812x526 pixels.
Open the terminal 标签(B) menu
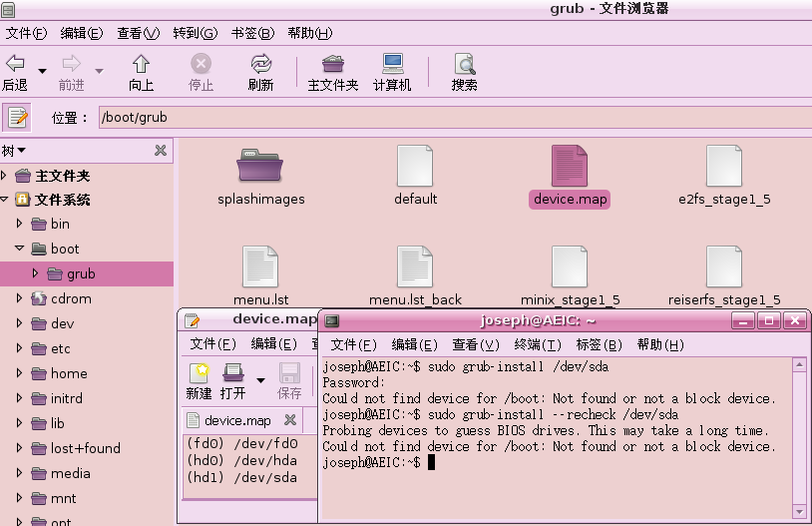(x=600, y=344)
